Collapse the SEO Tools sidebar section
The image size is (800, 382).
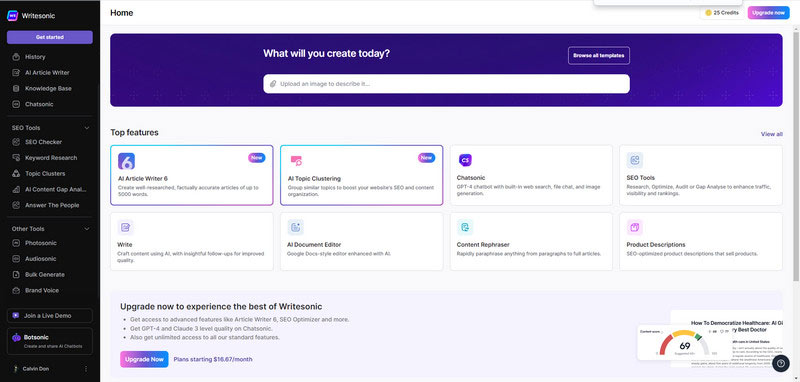[87, 128]
